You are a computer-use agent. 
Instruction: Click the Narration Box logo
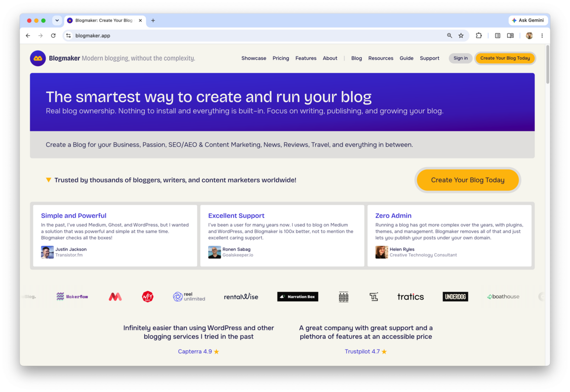point(298,297)
